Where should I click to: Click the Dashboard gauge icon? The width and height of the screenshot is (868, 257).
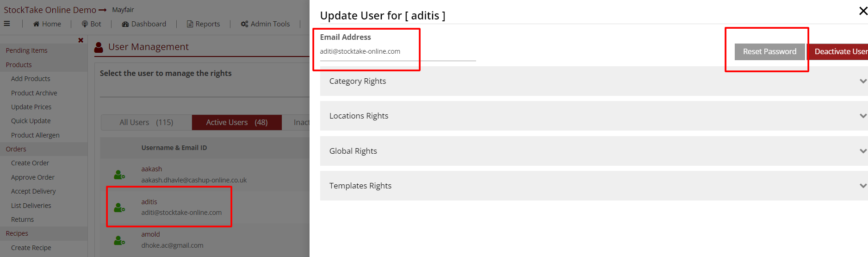point(125,24)
